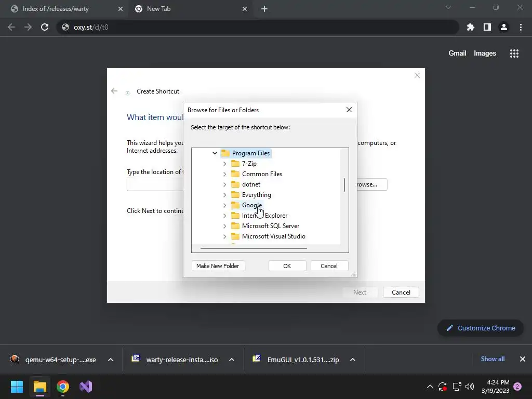The height and width of the screenshot is (399, 532).
Task: Click the Make New Folder button
Action: 218,266
